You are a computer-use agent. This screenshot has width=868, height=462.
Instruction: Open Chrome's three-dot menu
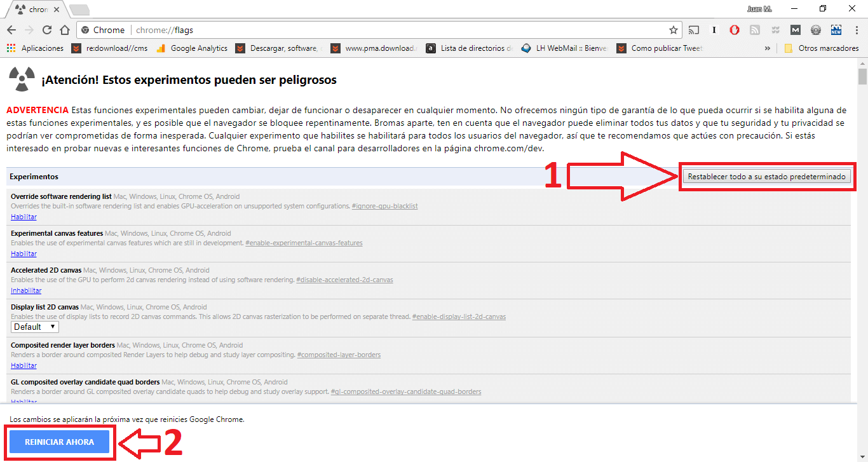click(x=855, y=30)
